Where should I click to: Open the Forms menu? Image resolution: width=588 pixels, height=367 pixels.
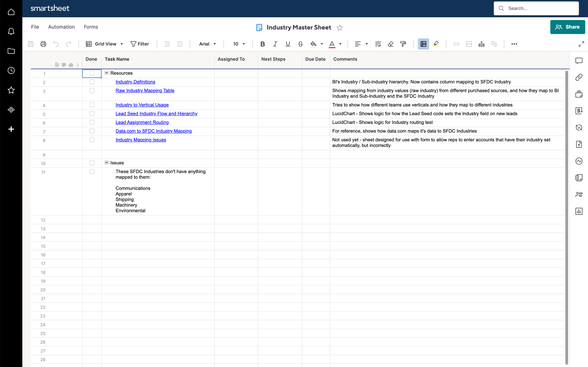click(x=91, y=27)
